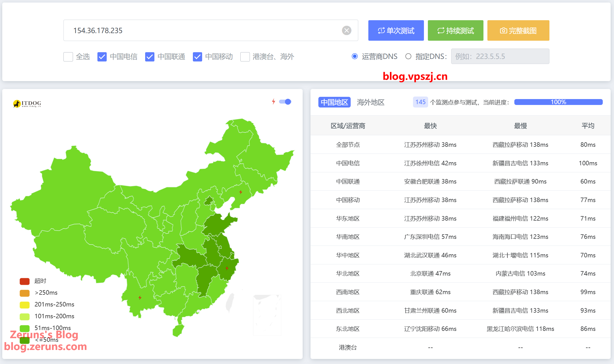
Task: Click the red 超时 legend swatch
Action: pyautogui.click(x=25, y=281)
